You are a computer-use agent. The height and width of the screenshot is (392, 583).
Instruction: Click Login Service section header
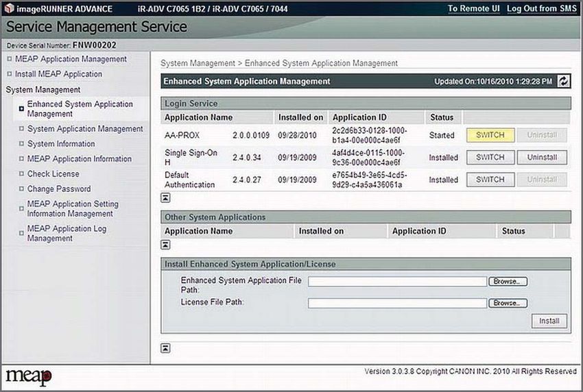click(x=366, y=103)
